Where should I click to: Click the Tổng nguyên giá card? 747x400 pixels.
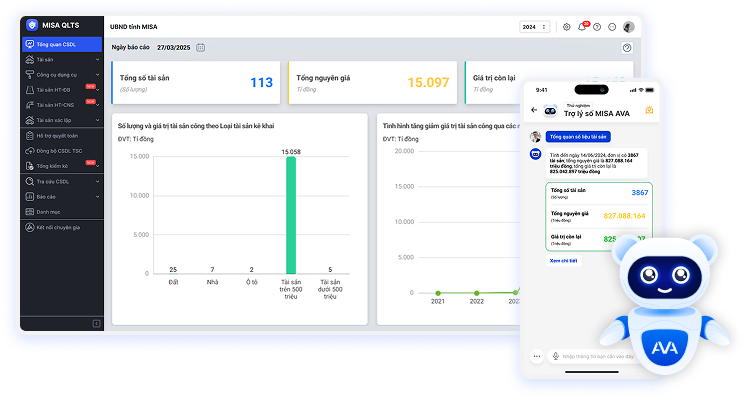pyautogui.click(x=373, y=82)
